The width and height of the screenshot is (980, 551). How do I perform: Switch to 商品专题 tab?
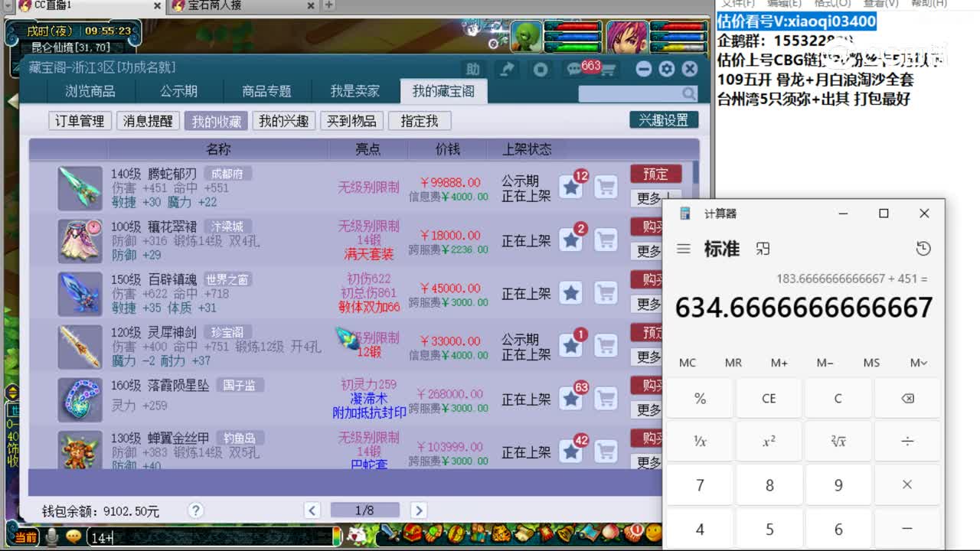point(266,91)
